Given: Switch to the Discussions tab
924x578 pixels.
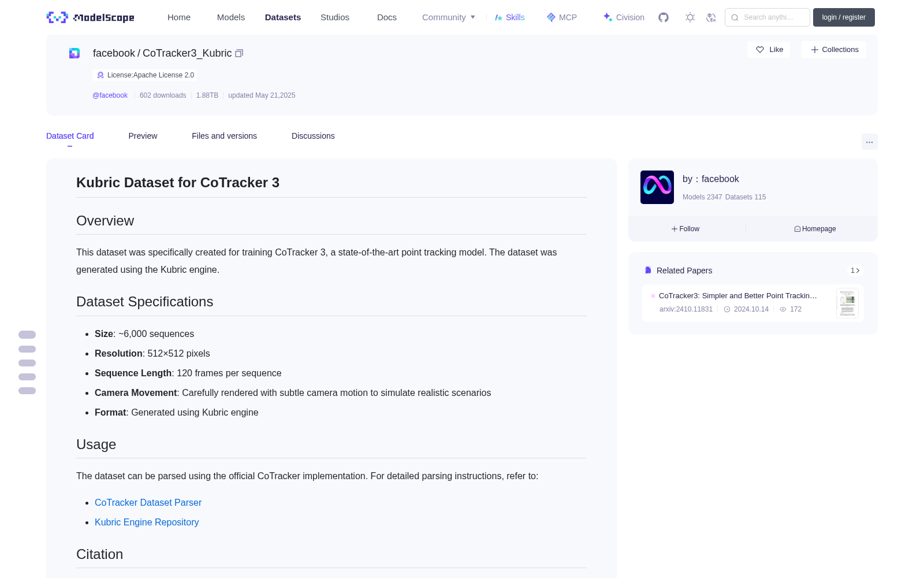Looking at the screenshot, I should 313,136.
